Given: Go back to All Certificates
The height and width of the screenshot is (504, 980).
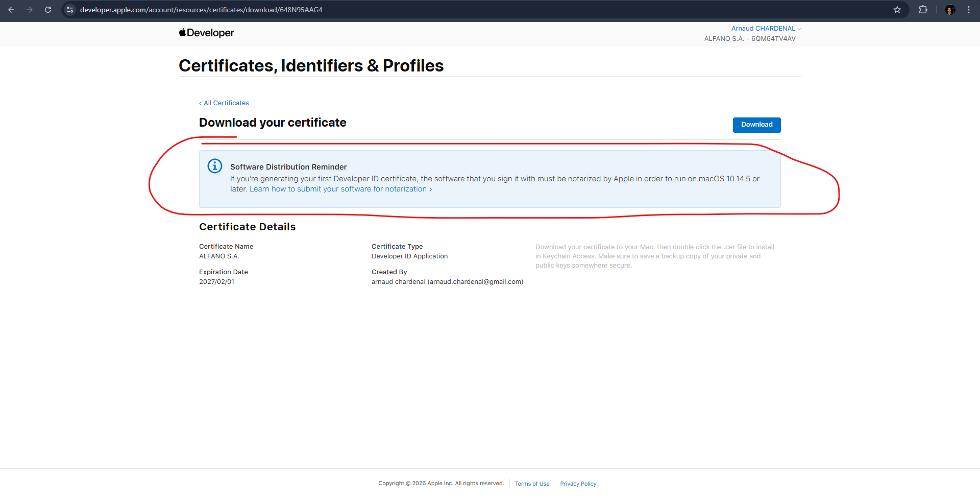Looking at the screenshot, I should pos(224,103).
